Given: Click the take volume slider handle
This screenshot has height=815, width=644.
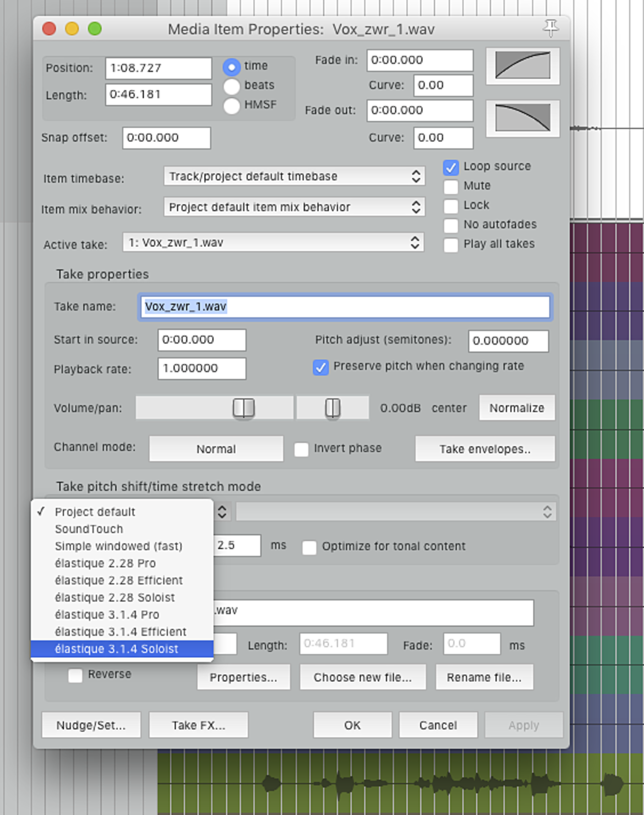Looking at the screenshot, I should coord(243,408).
